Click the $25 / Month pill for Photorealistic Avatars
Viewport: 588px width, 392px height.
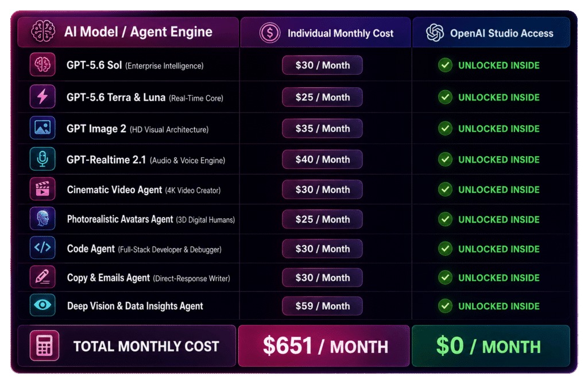[323, 219]
